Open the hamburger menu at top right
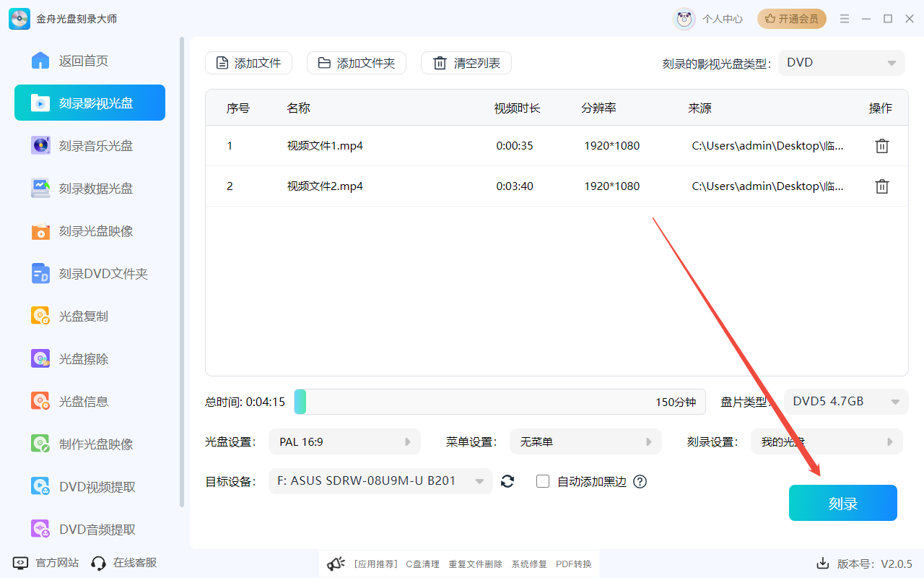 tap(844, 19)
